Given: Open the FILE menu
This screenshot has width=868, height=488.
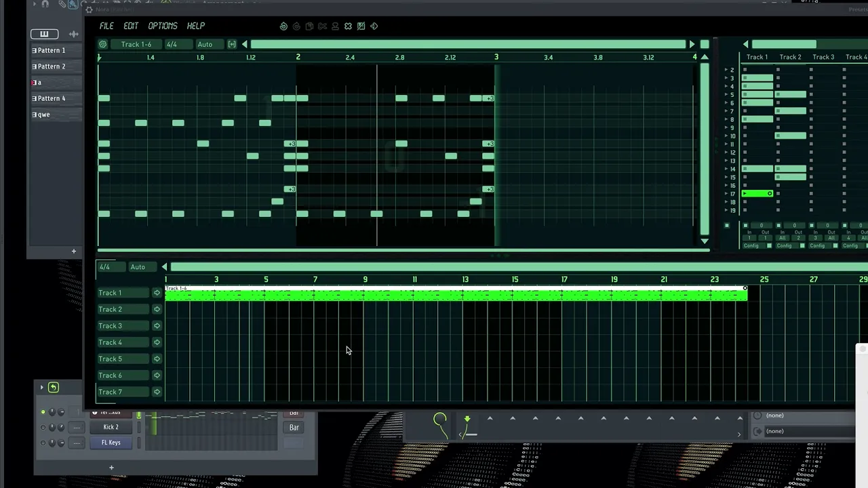Looking at the screenshot, I should [x=106, y=26].
